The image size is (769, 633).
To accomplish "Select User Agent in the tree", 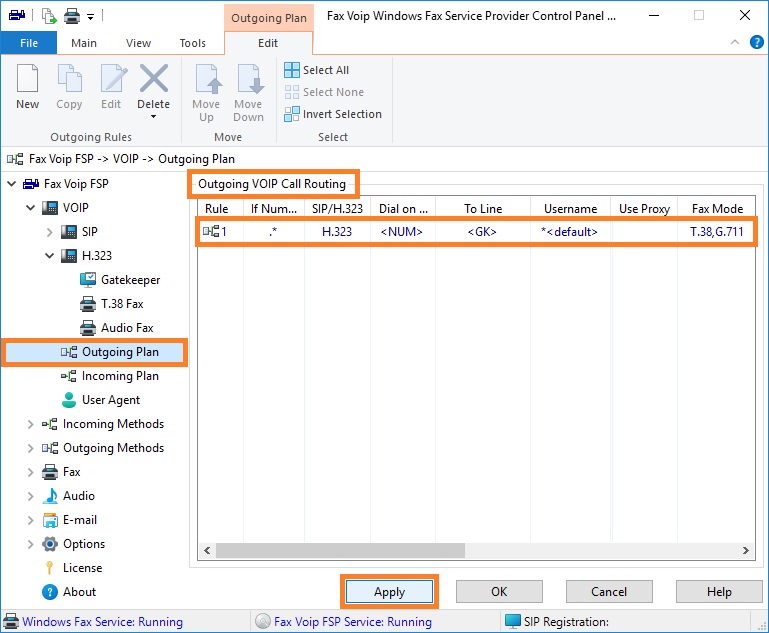I will (101, 400).
